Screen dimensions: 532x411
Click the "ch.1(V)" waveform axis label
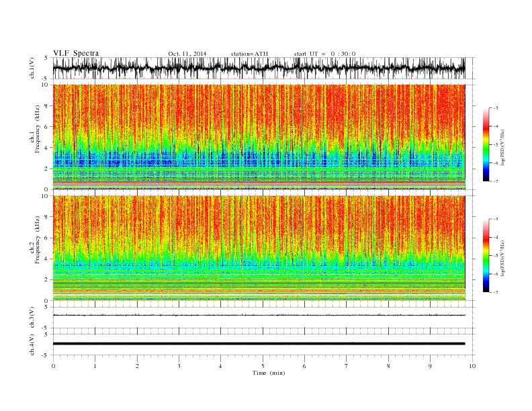(32, 68)
